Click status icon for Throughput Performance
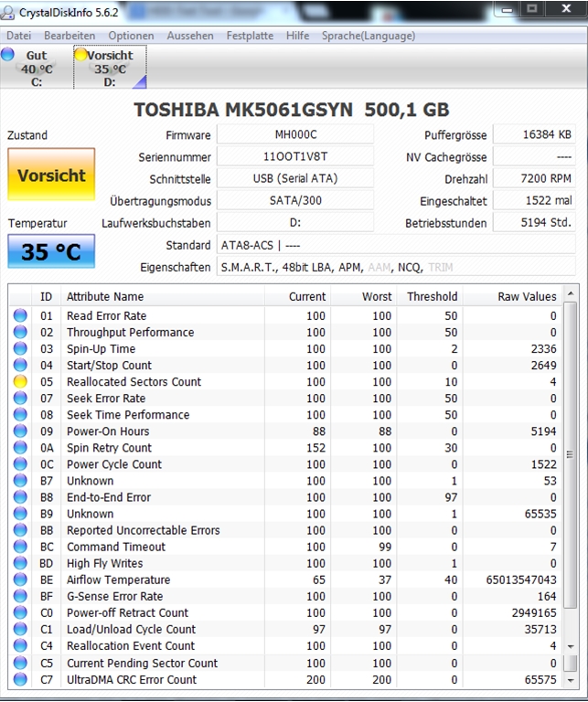Image resolution: width=588 pixels, height=702 pixels. pos(20,332)
